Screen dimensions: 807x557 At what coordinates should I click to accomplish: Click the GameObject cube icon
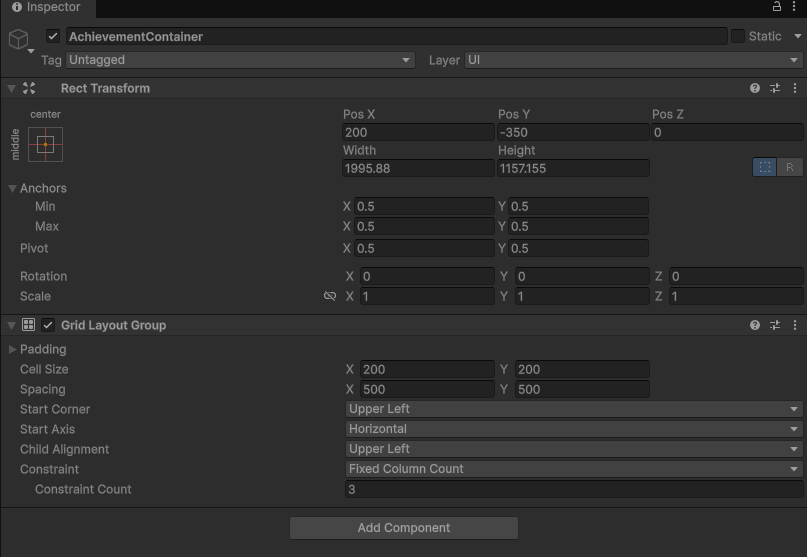pos(19,39)
